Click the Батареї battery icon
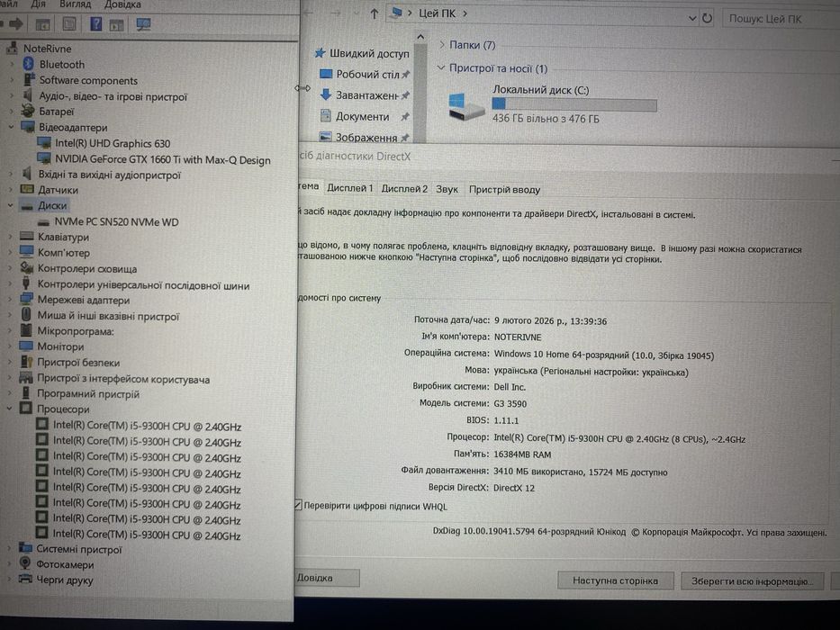The width and height of the screenshot is (840, 630). pyautogui.click(x=28, y=112)
